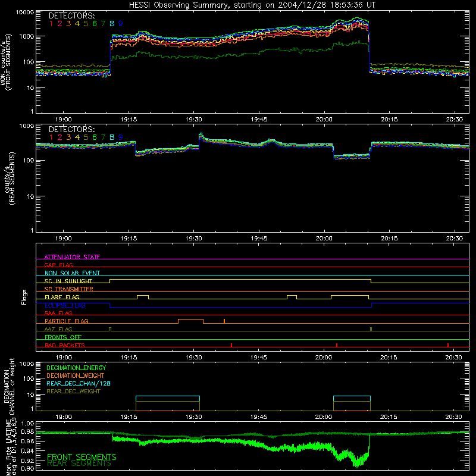Select blue detector 9 in the rear segments legend
This screenshot has height=476, width=476.
[121, 137]
